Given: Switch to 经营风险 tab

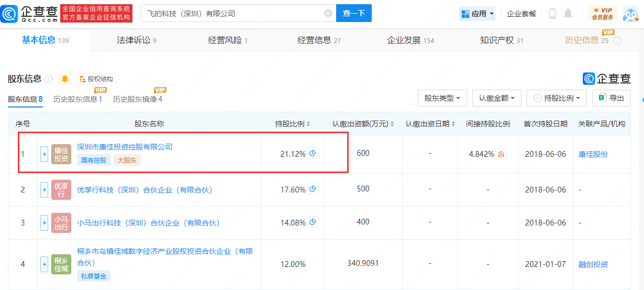Looking at the screenshot, I should pyautogui.click(x=228, y=40).
